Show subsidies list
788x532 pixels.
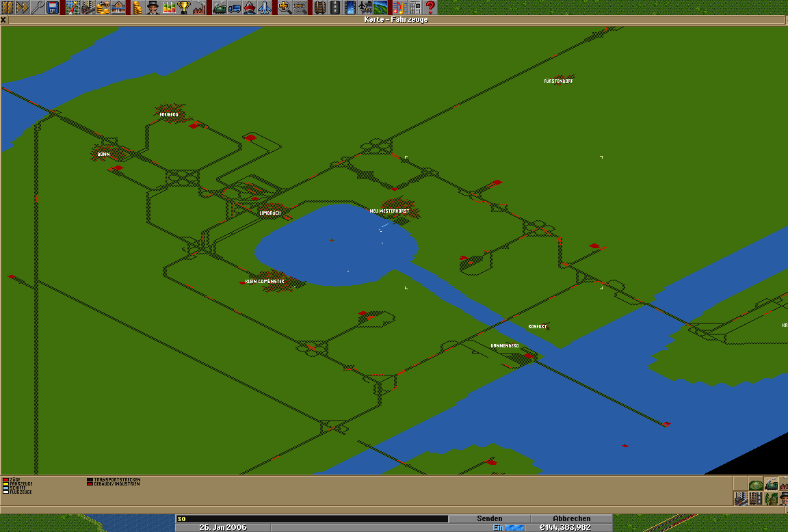(x=103, y=7)
